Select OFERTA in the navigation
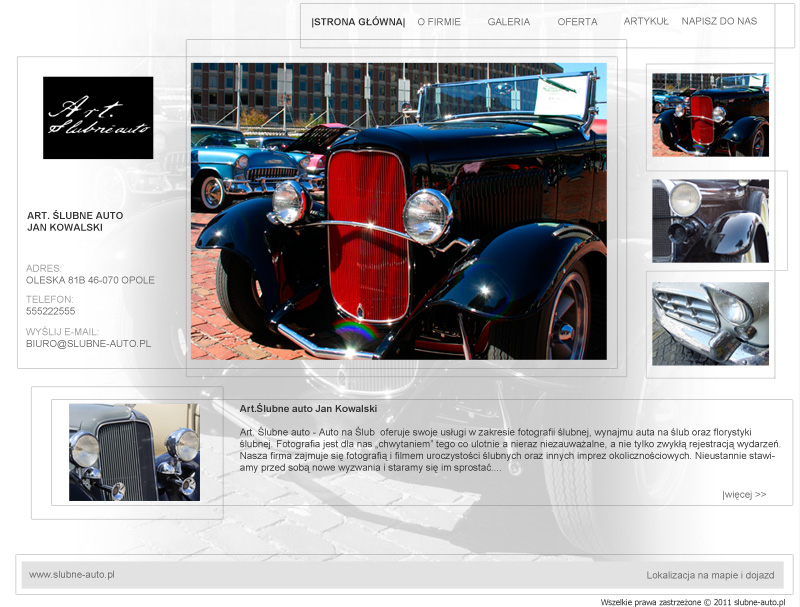Viewport: 800px width, 607px height. [x=577, y=22]
